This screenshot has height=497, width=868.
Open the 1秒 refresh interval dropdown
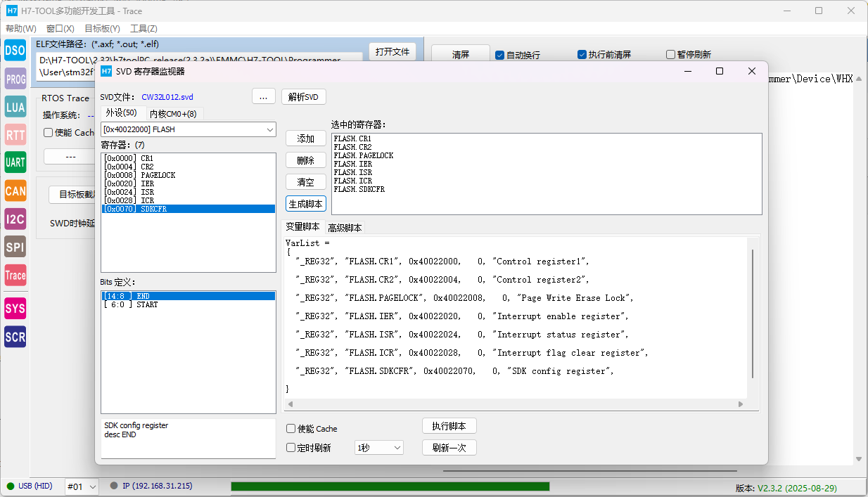coord(379,448)
